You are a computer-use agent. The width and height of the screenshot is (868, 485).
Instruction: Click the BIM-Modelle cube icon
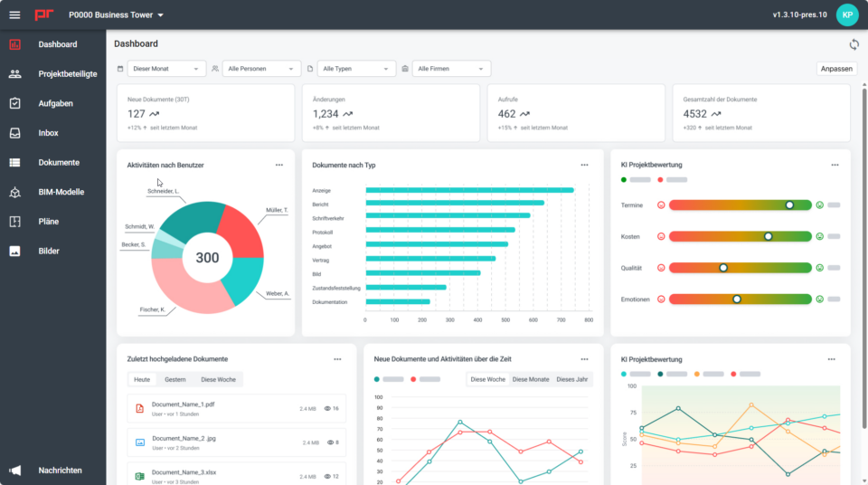coord(14,192)
